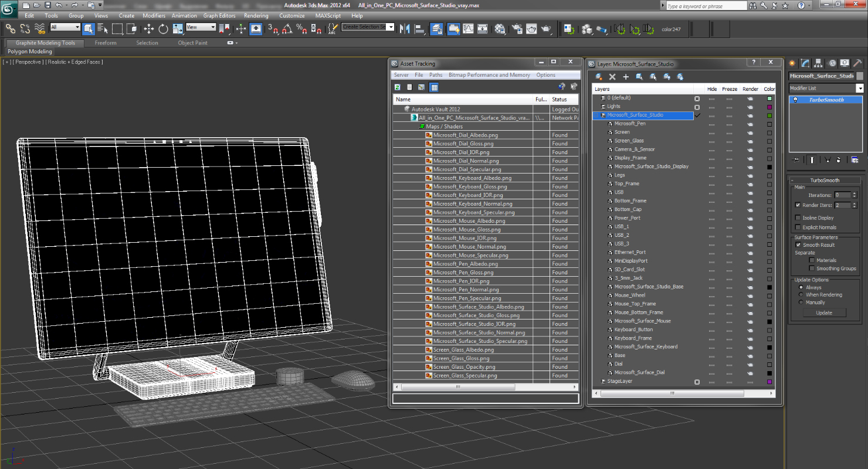
Task: Click the Mirror tool icon
Action: (405, 28)
